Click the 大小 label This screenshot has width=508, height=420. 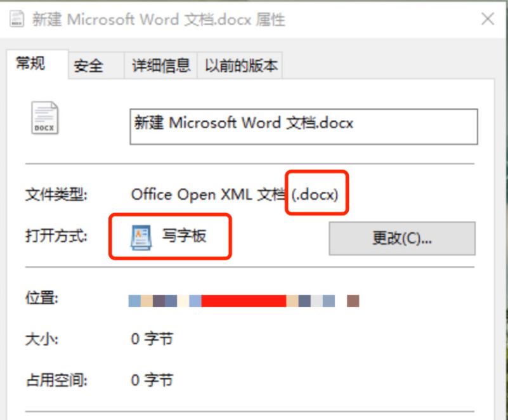pyautogui.click(x=42, y=339)
